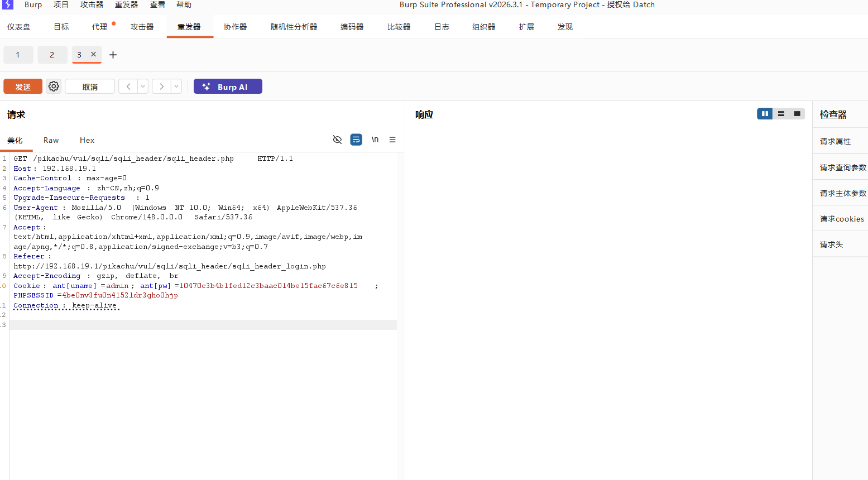The height and width of the screenshot is (480, 868).
Task: Toggle word wrap in request editor
Action: [x=356, y=140]
